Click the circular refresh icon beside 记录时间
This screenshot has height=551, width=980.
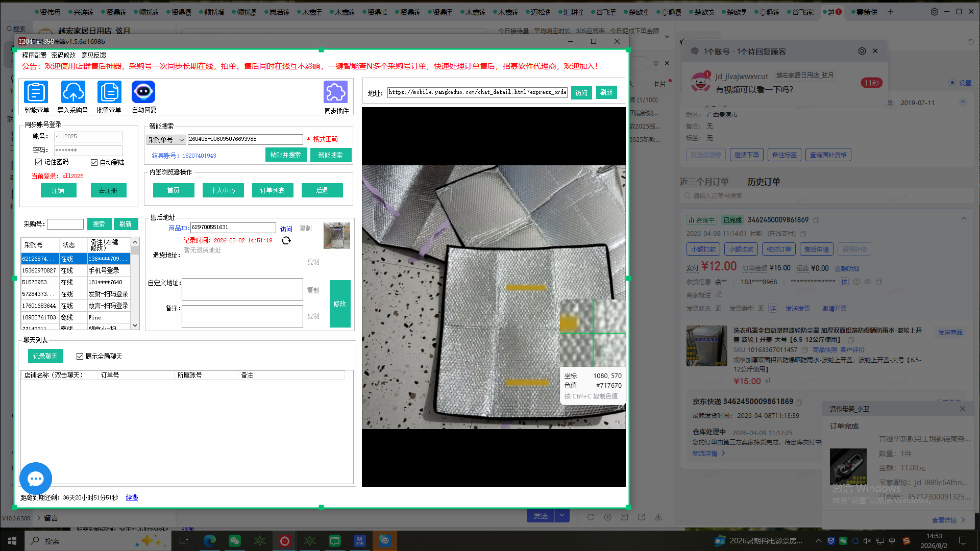(286, 240)
